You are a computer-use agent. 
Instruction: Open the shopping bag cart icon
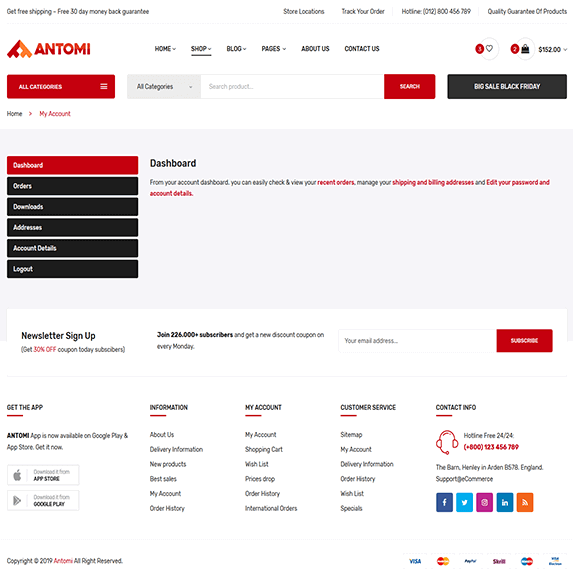[x=525, y=49]
